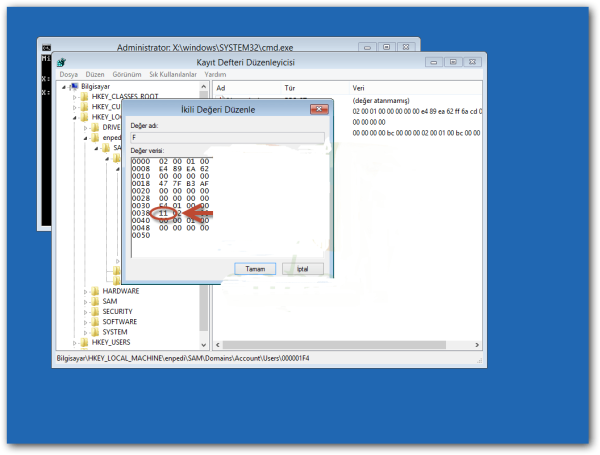Image resolution: width=600 pixels, height=455 pixels.
Task: Click the registry path in status bar
Action: tap(183, 358)
